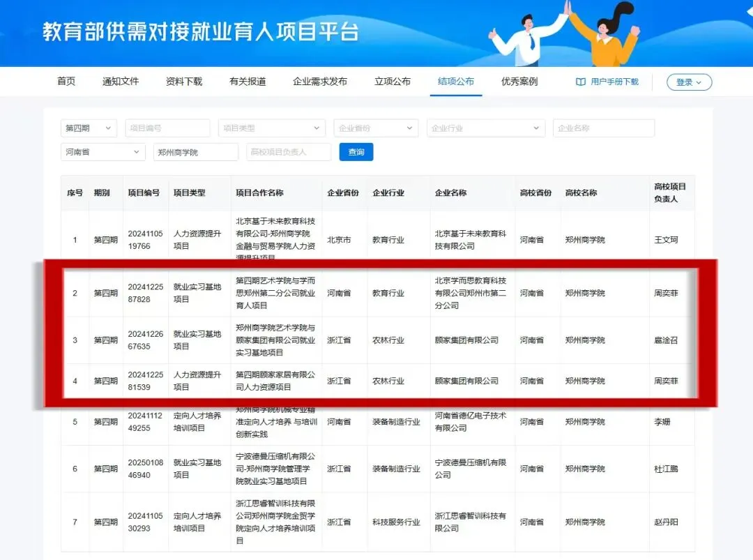Download the 用户手册下载 link

pyautogui.click(x=614, y=82)
